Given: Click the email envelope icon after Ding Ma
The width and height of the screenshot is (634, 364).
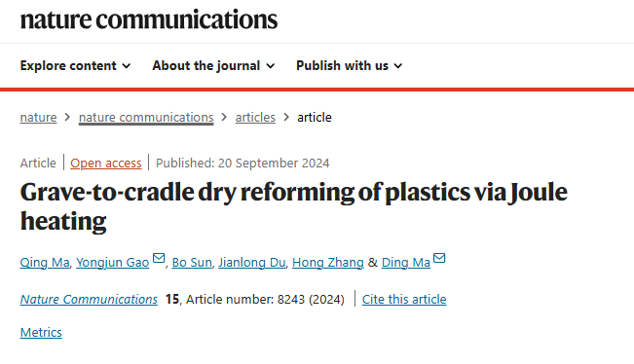Looking at the screenshot, I should [x=439, y=258].
